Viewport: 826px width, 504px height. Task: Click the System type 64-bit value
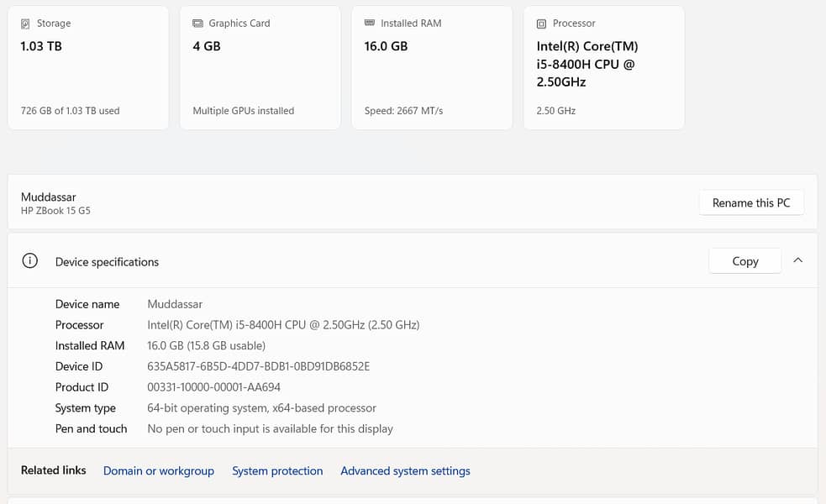(262, 408)
